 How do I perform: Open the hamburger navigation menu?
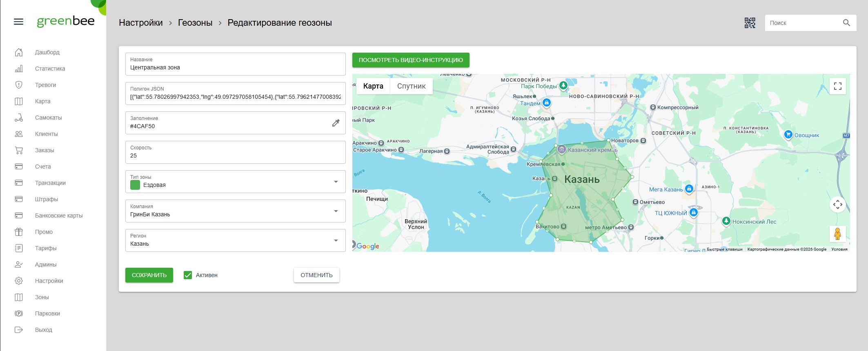[19, 22]
